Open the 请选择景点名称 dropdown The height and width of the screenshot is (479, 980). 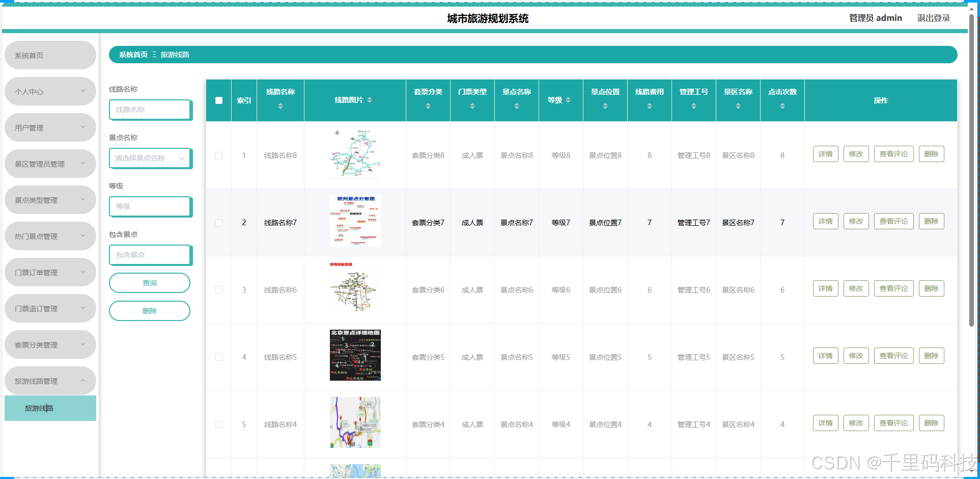150,158
